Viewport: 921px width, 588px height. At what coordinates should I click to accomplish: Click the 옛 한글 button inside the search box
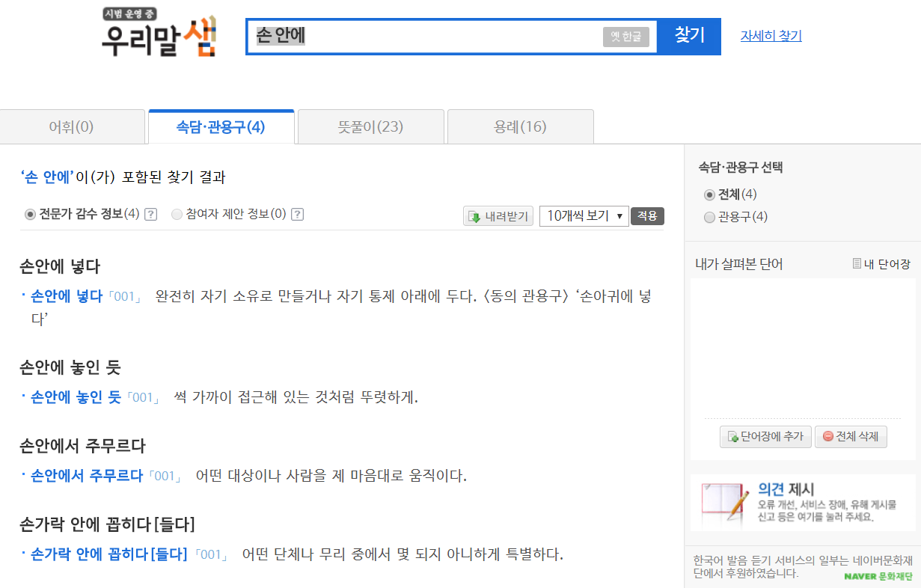(625, 36)
